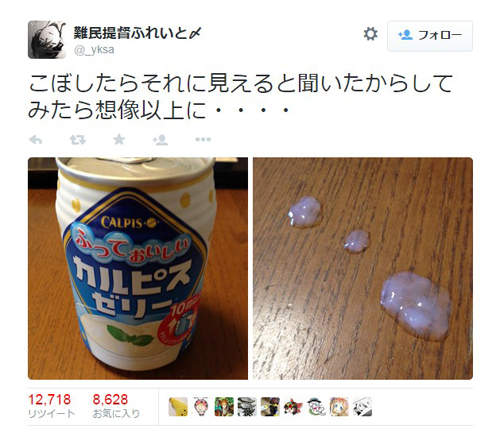
Task: Open the gear settings dropdown
Action: coord(370,34)
